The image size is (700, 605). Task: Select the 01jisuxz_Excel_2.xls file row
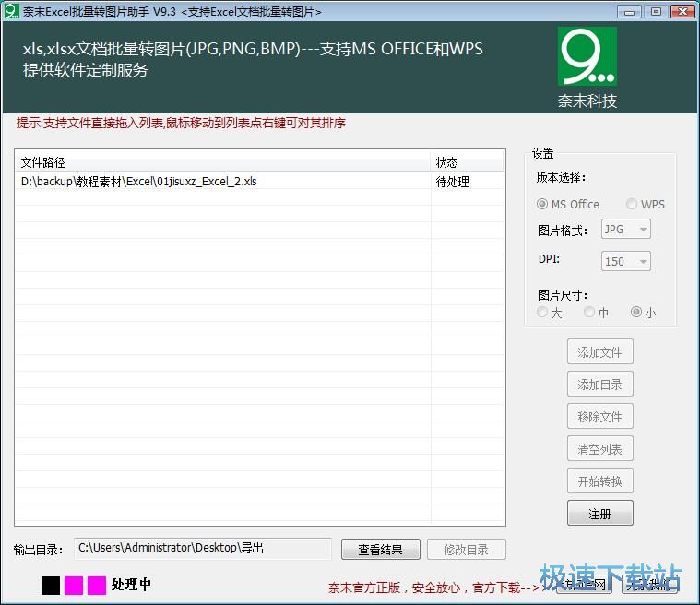260,181
